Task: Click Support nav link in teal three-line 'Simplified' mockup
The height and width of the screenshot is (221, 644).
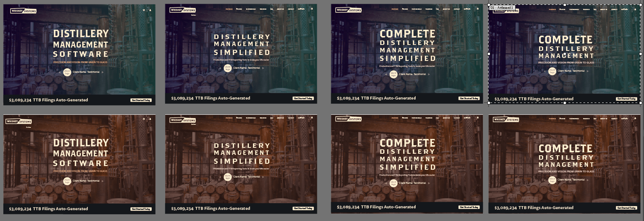Action: pos(301,9)
